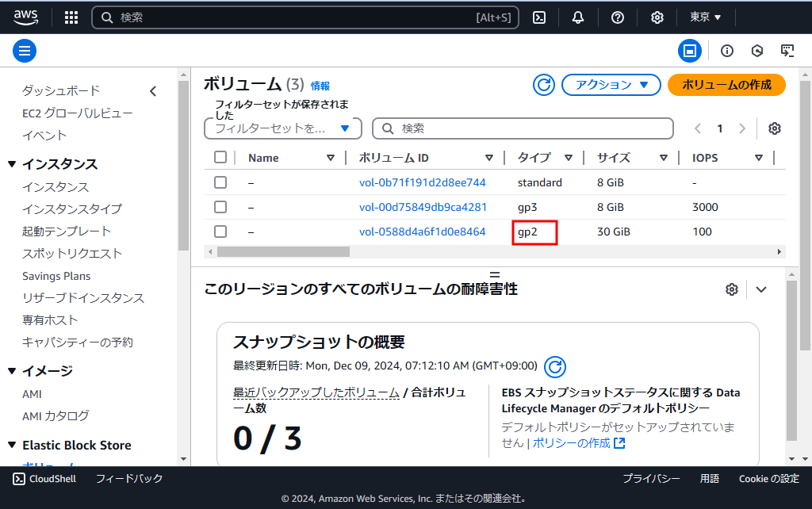812x509 pixels.
Task: Go to next page of volumes
Action: [742, 128]
